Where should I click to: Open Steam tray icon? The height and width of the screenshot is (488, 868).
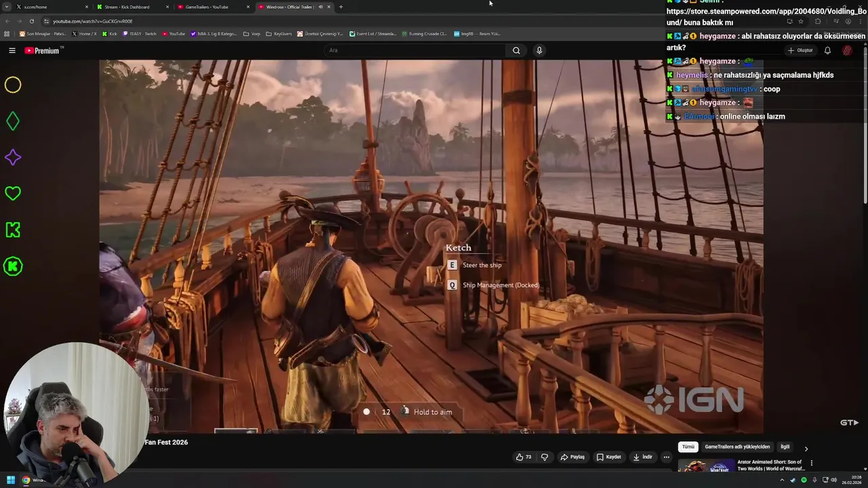793,480
